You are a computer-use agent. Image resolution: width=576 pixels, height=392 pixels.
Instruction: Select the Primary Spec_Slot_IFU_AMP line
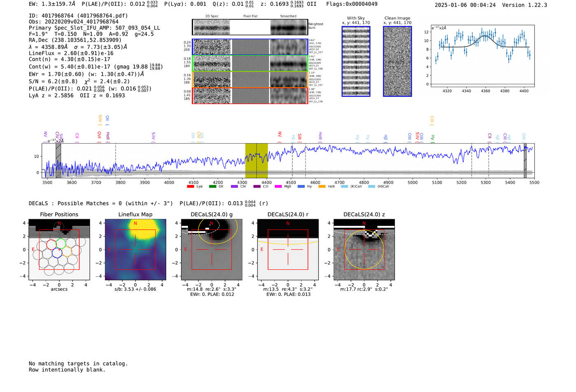(95, 28)
